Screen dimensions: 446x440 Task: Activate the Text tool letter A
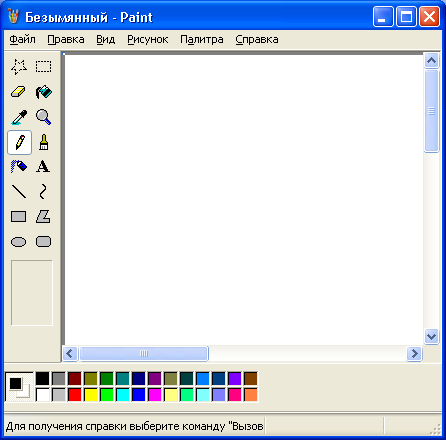tap(44, 166)
